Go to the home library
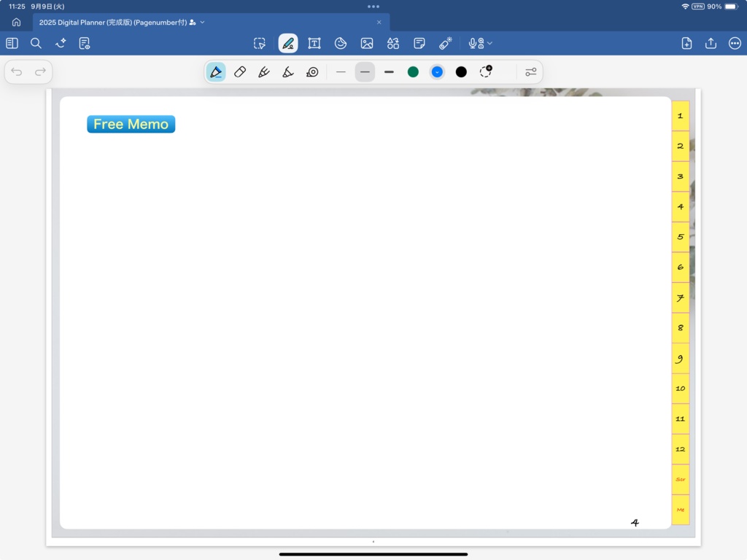 (16, 23)
